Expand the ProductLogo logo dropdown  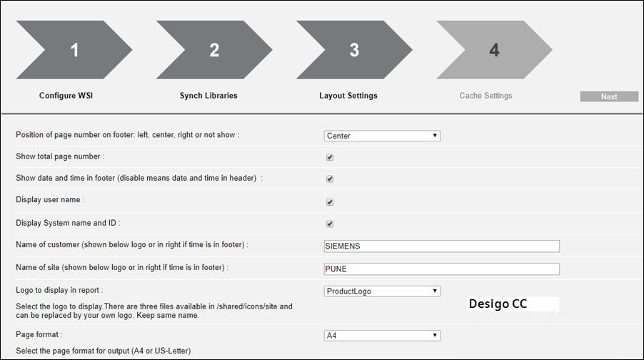(382, 291)
